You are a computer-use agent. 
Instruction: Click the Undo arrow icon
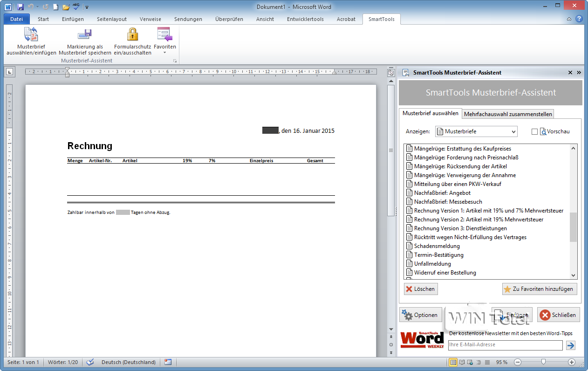(x=31, y=7)
